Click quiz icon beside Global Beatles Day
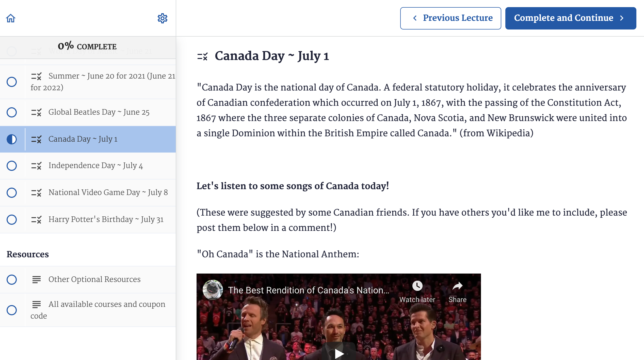The width and height of the screenshot is (644, 360). (x=36, y=112)
